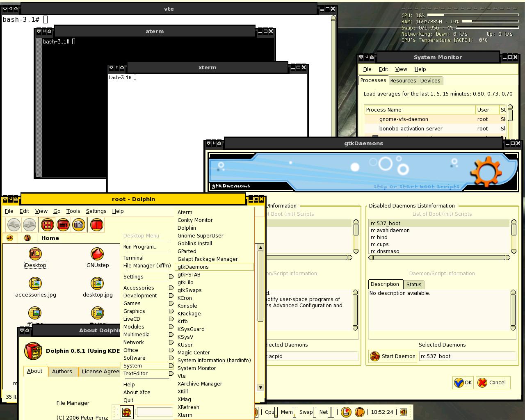Expand the Settings submenu arrow

click(x=171, y=277)
